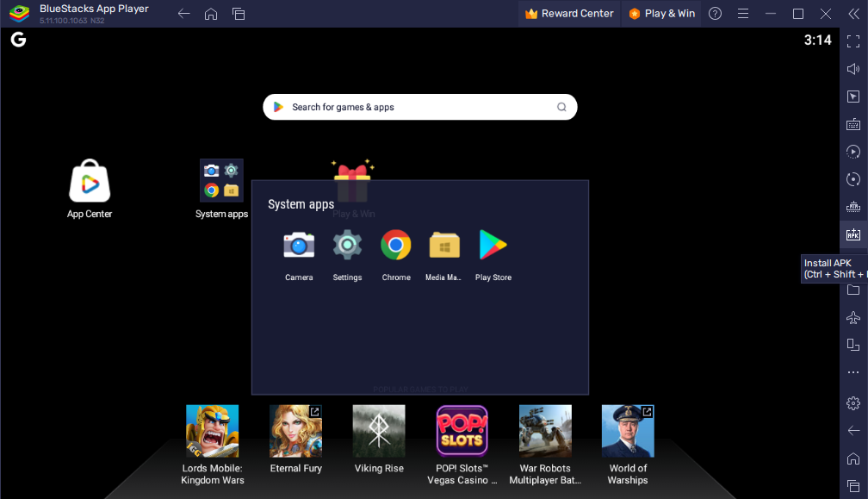Launch World of Warships

[628, 431]
